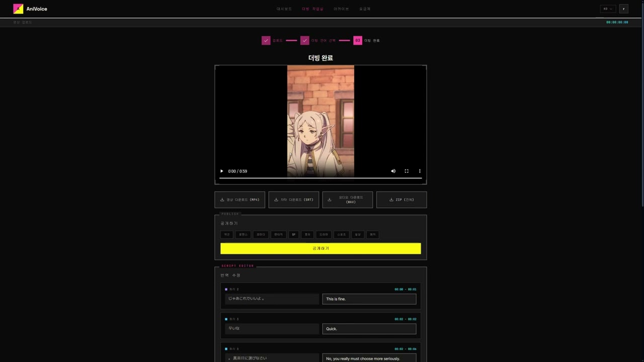Click the 더빙 완료 page heading
This screenshot has width=644, height=362.
coord(320,58)
